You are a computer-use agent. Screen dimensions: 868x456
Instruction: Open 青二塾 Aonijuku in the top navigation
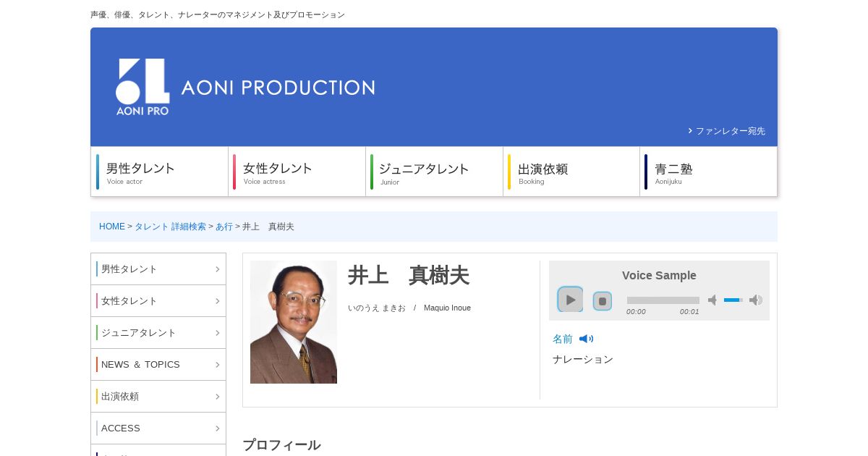pyautogui.click(x=709, y=172)
